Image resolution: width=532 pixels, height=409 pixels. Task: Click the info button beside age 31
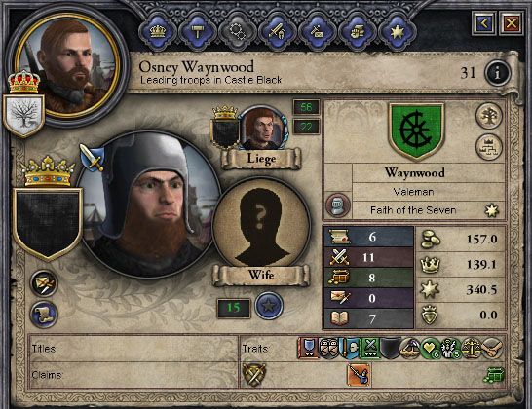point(497,73)
